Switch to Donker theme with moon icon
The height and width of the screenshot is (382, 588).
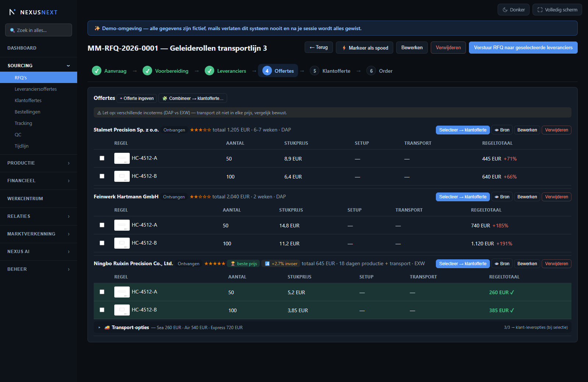pos(513,10)
